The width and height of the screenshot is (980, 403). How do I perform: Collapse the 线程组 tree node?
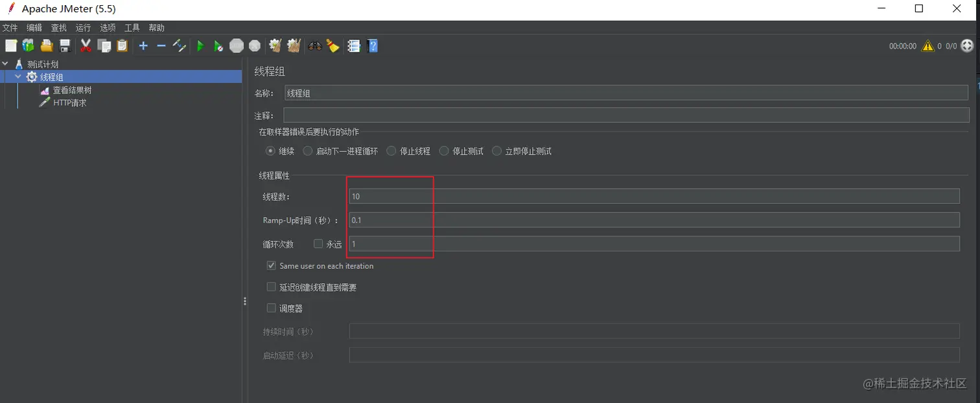click(18, 76)
